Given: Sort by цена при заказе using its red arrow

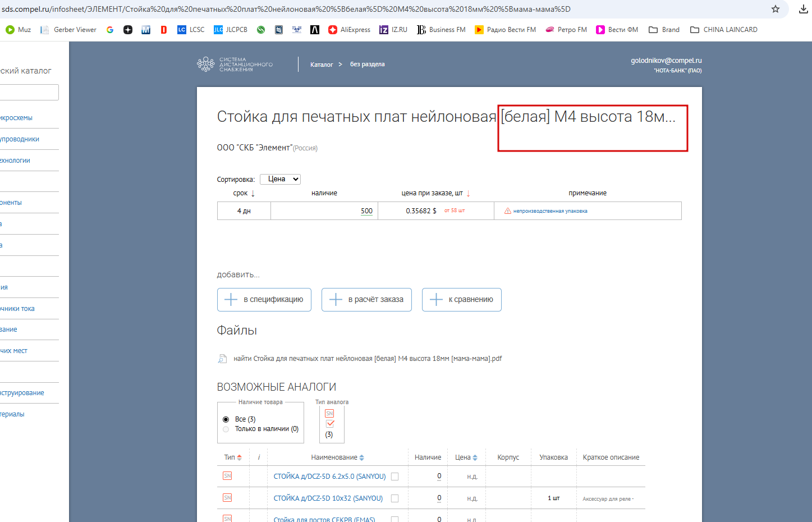Looking at the screenshot, I should [469, 193].
